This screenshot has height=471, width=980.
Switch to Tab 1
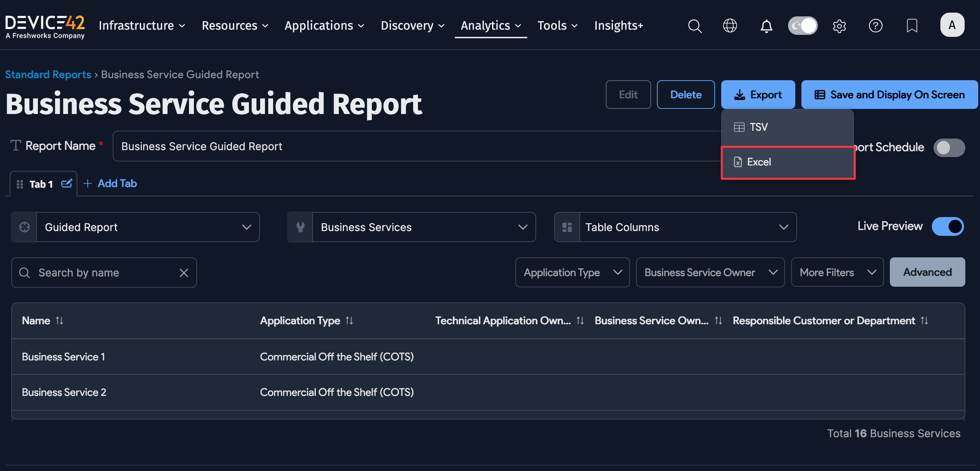[x=41, y=184]
